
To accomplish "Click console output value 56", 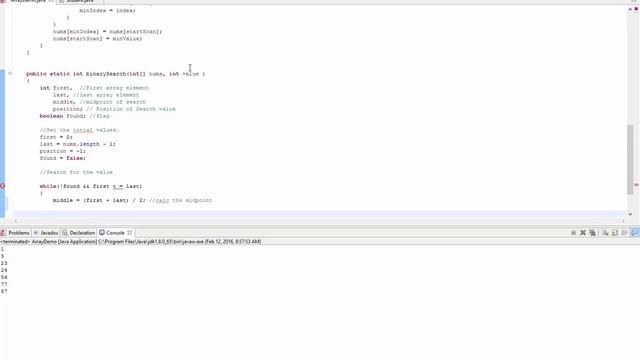I will click(4, 277).
